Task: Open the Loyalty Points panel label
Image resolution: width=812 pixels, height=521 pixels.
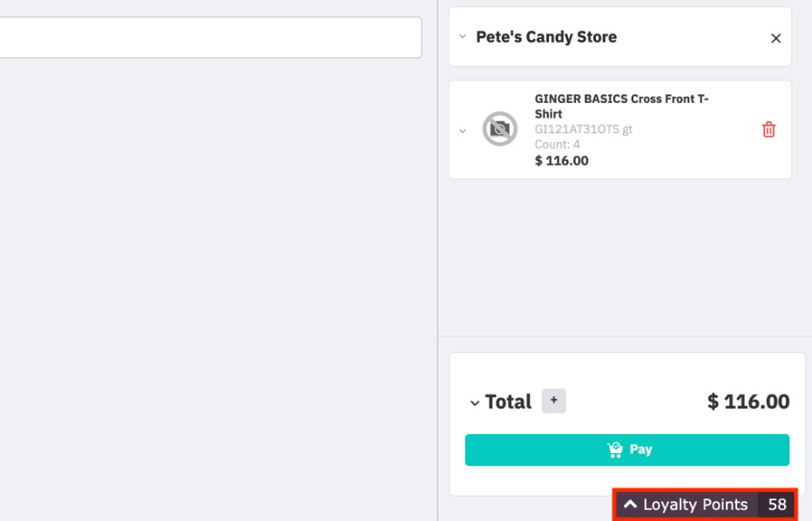Action: pyautogui.click(x=695, y=504)
